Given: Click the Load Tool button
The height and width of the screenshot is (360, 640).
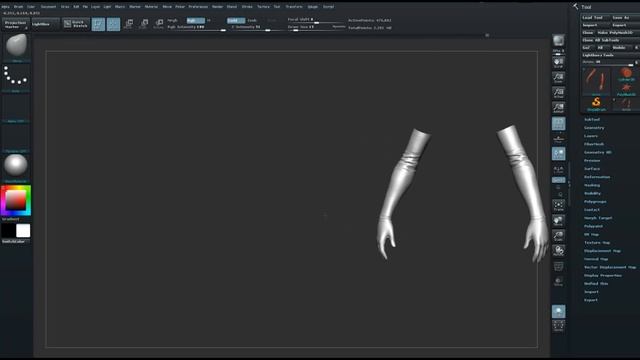Looking at the screenshot, I should (x=596, y=18).
